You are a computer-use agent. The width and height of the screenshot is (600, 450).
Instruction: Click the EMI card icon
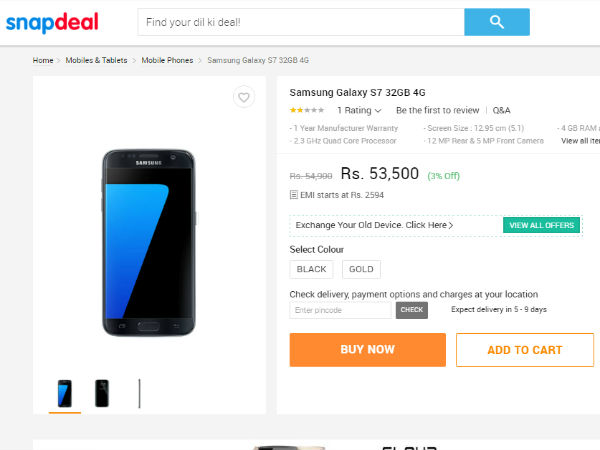(294, 195)
